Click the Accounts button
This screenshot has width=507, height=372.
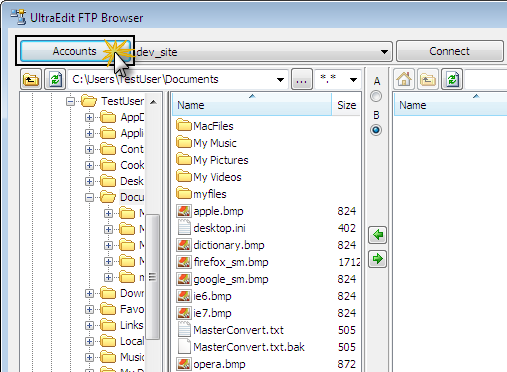pos(75,51)
